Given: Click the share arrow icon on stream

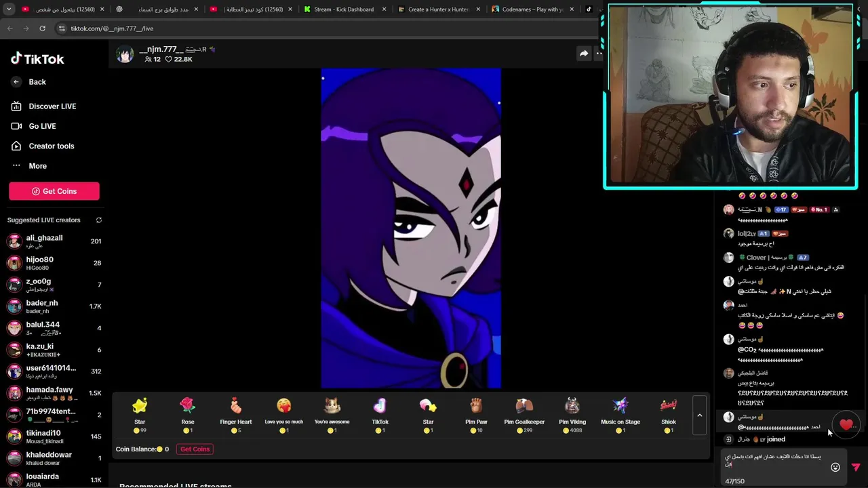Looking at the screenshot, I should click(x=583, y=54).
